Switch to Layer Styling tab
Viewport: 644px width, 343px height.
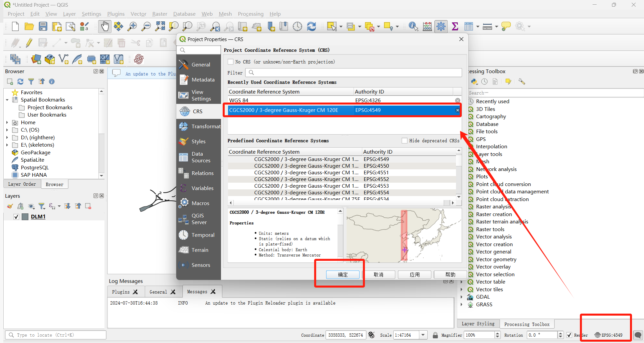coord(478,324)
